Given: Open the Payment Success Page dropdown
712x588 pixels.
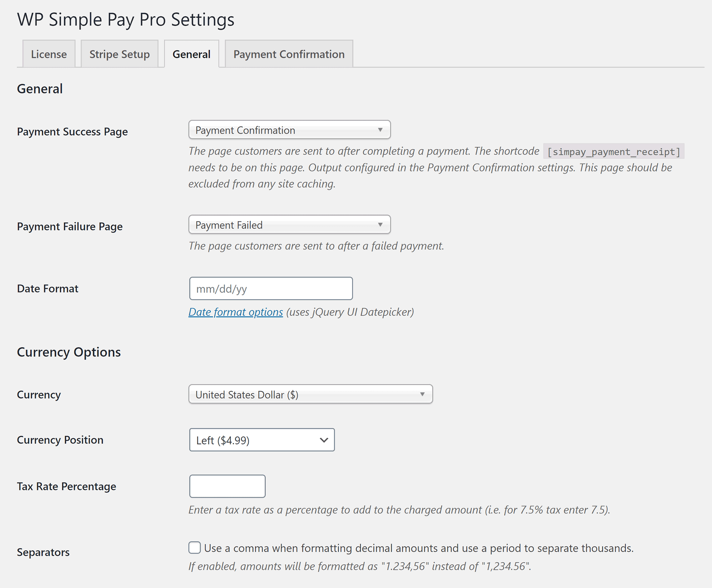Looking at the screenshot, I should coord(289,130).
